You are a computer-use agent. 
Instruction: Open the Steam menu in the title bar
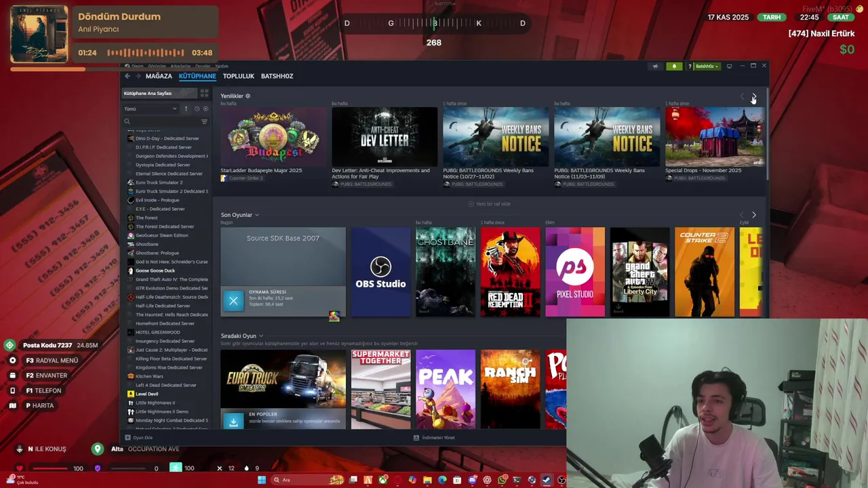(137, 66)
